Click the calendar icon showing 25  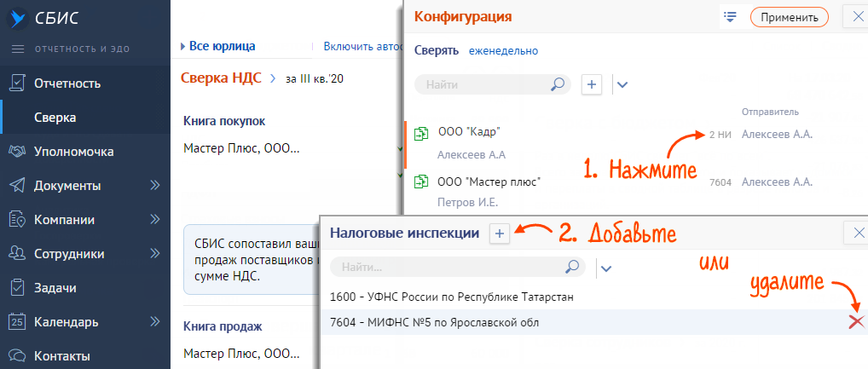point(18,322)
